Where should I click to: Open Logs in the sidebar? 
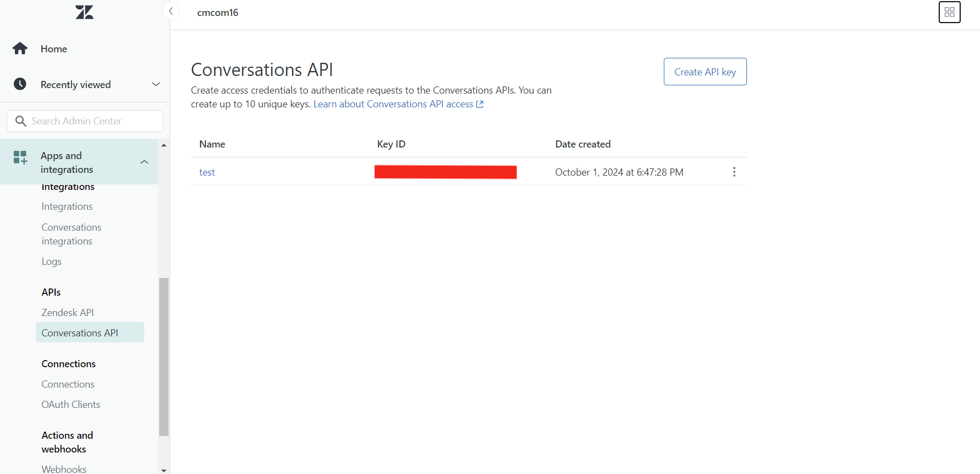coord(51,261)
